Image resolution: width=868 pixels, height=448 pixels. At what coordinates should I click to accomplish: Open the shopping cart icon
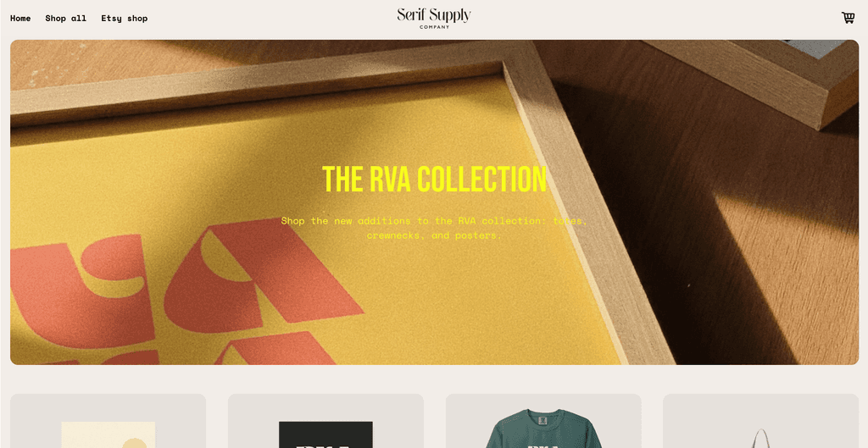(848, 18)
